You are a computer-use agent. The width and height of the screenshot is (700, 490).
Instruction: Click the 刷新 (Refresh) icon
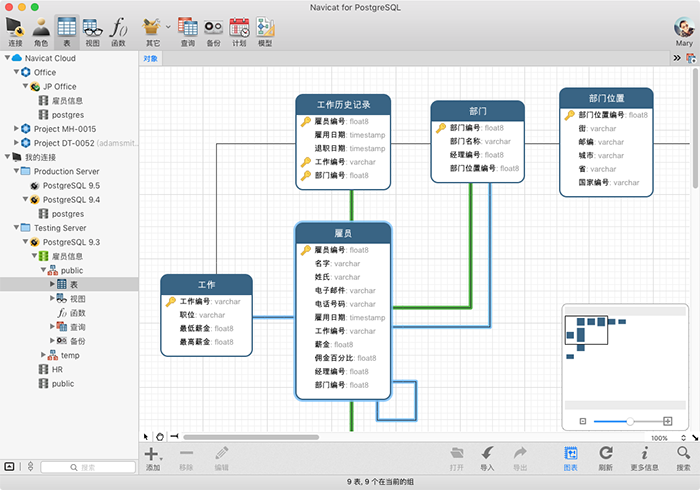tap(605, 459)
